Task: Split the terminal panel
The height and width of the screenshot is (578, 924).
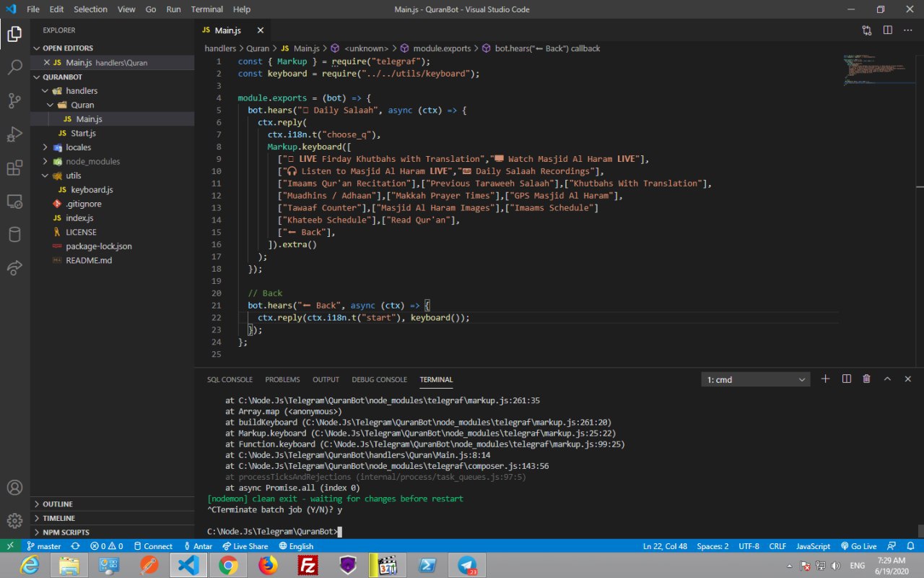Action: coord(847,379)
